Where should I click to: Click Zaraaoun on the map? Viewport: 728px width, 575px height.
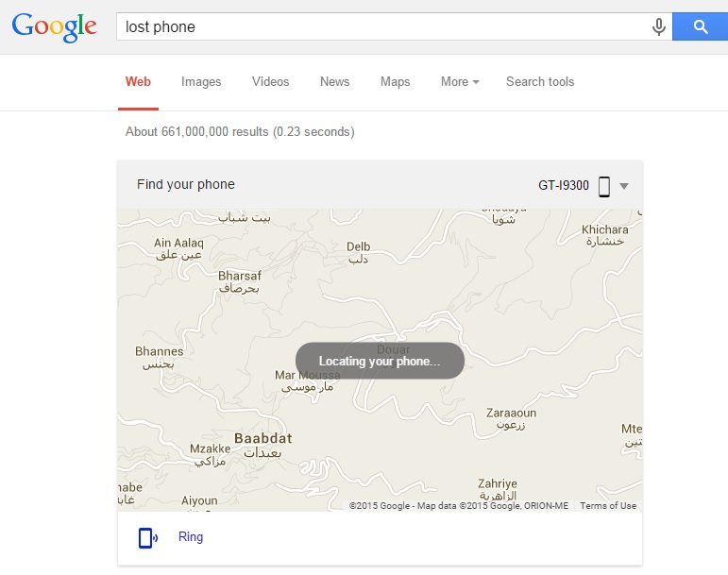(511, 413)
